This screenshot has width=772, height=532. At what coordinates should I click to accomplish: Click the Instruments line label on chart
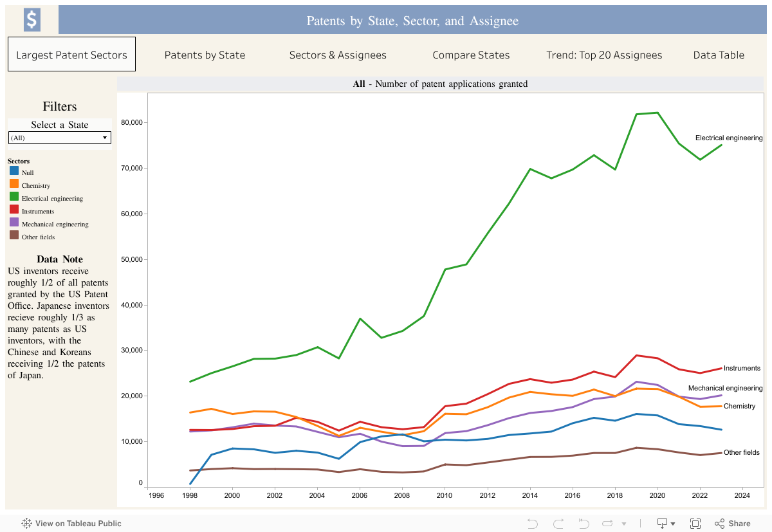742,368
